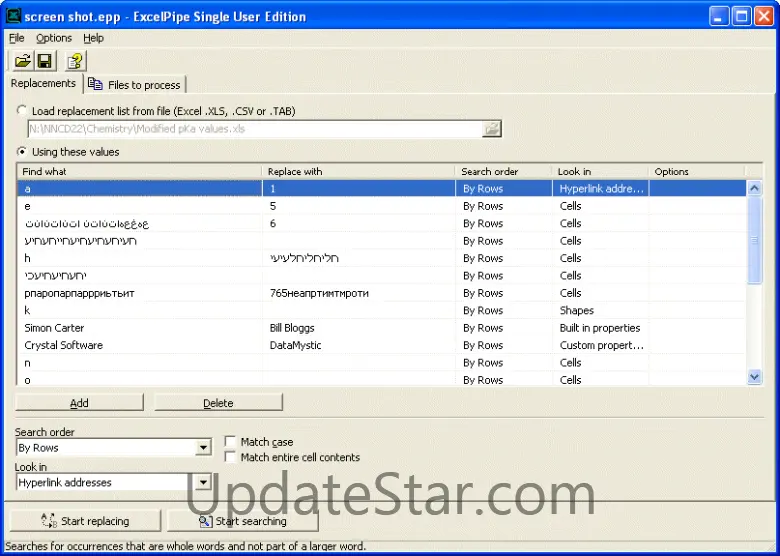Select the "Crystal Software" row

(x=382, y=345)
